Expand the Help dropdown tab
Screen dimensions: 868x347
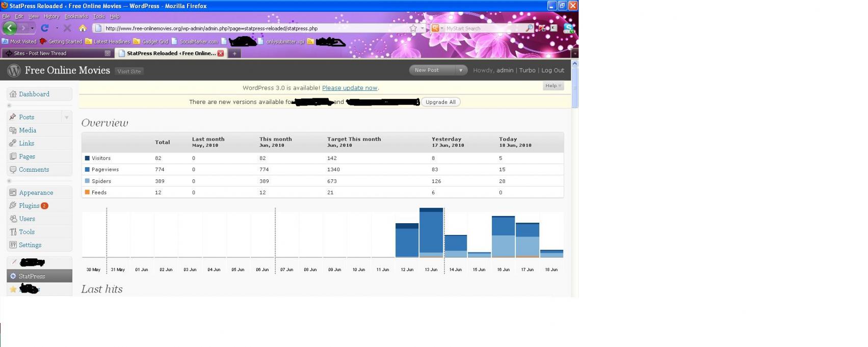pos(553,86)
